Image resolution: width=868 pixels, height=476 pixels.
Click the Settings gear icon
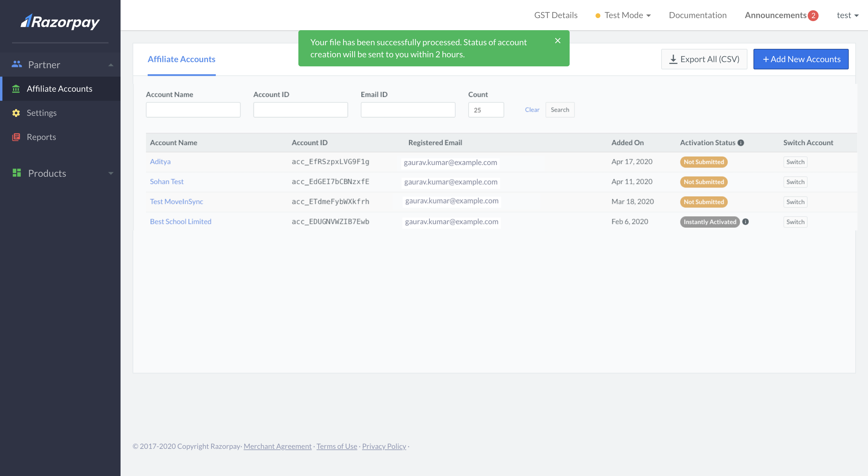[x=16, y=113]
